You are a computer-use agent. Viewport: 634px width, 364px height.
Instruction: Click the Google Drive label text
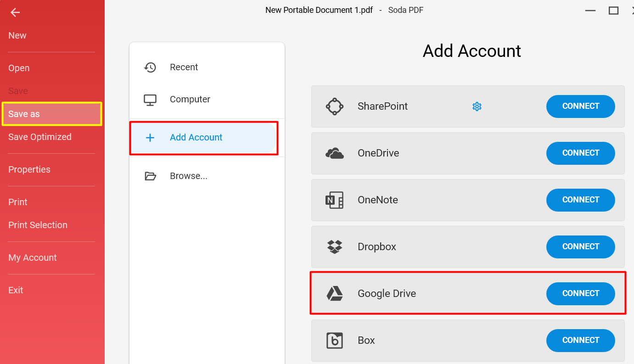click(387, 293)
